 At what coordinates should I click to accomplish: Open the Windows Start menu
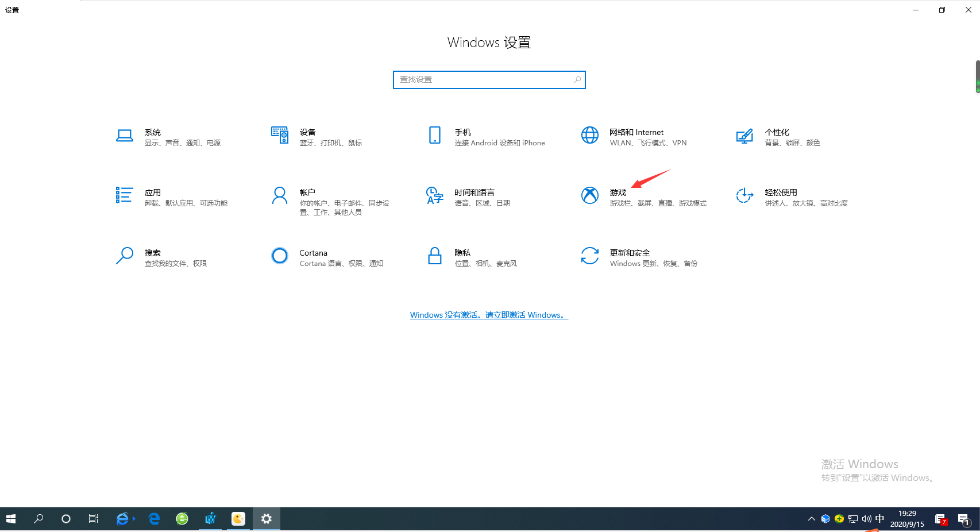coord(11,519)
